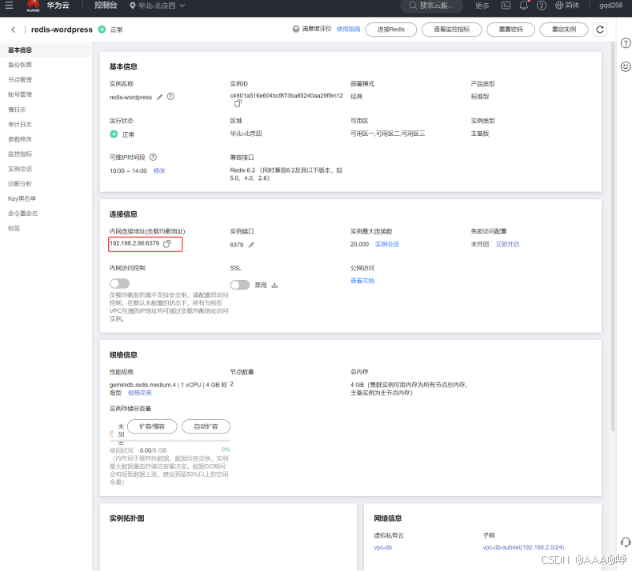
Task: Open 审计日志 in the sidebar
Action: (20, 125)
